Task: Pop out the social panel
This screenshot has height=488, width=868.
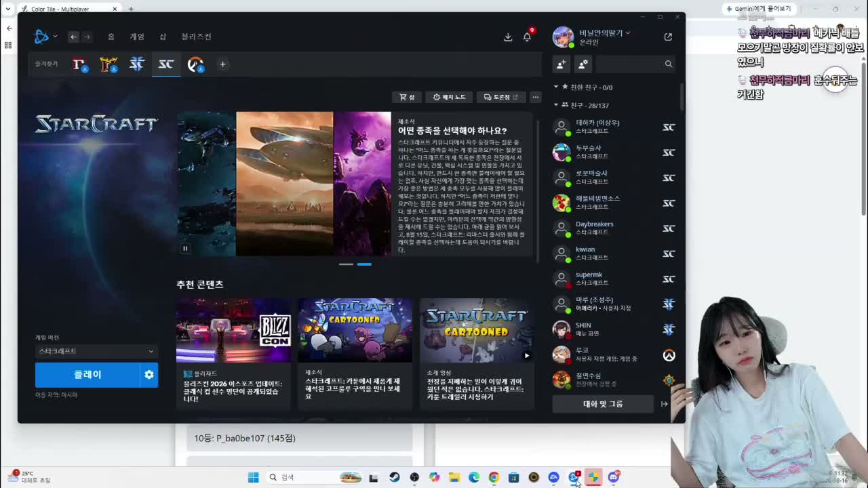Action: pos(668,37)
